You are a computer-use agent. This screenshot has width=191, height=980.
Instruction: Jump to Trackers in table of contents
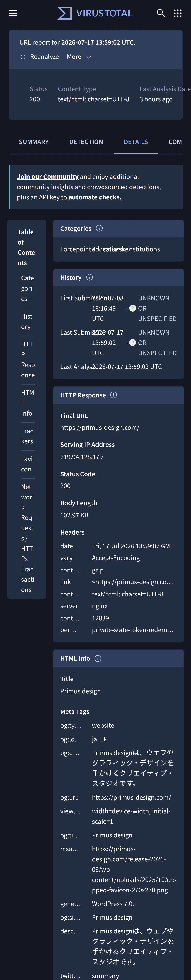point(27,436)
